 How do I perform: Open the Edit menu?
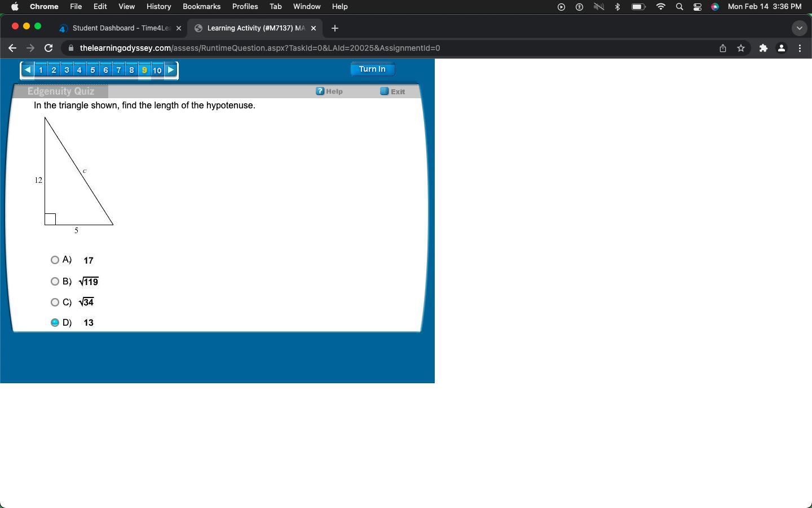[x=100, y=7]
